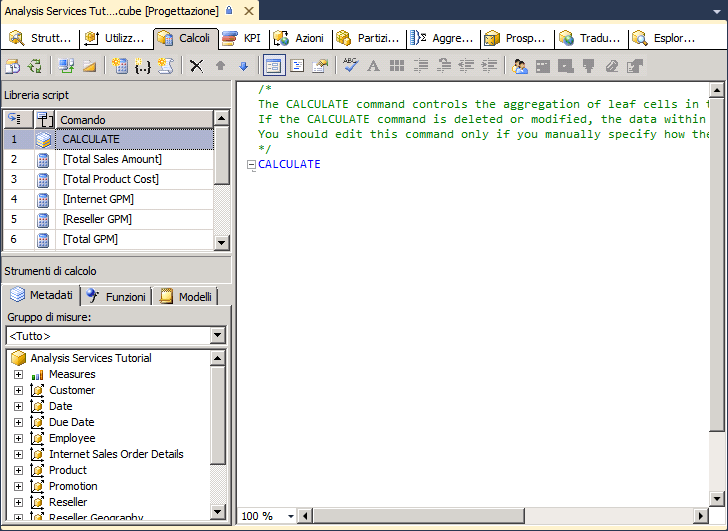This screenshot has width=728, height=531.
Task: Select the [Total Sales Amount] command
Action: pos(111,160)
